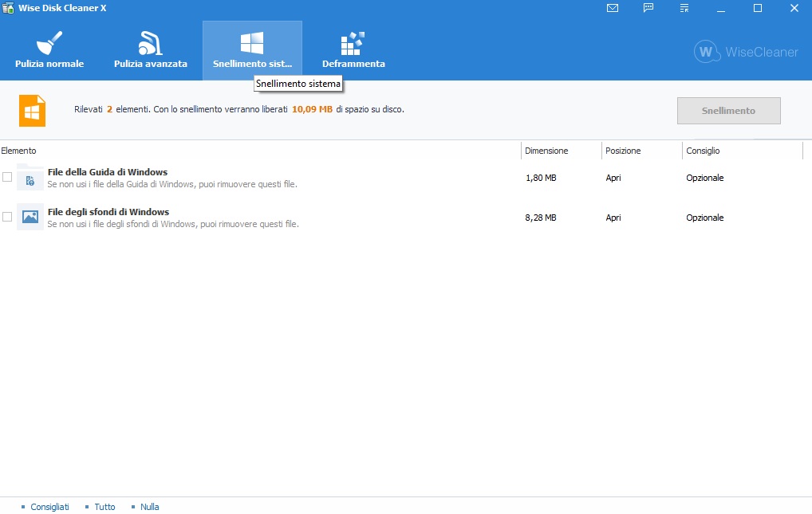
Task: Switch to Pulizia avanzata tab
Action: point(150,50)
